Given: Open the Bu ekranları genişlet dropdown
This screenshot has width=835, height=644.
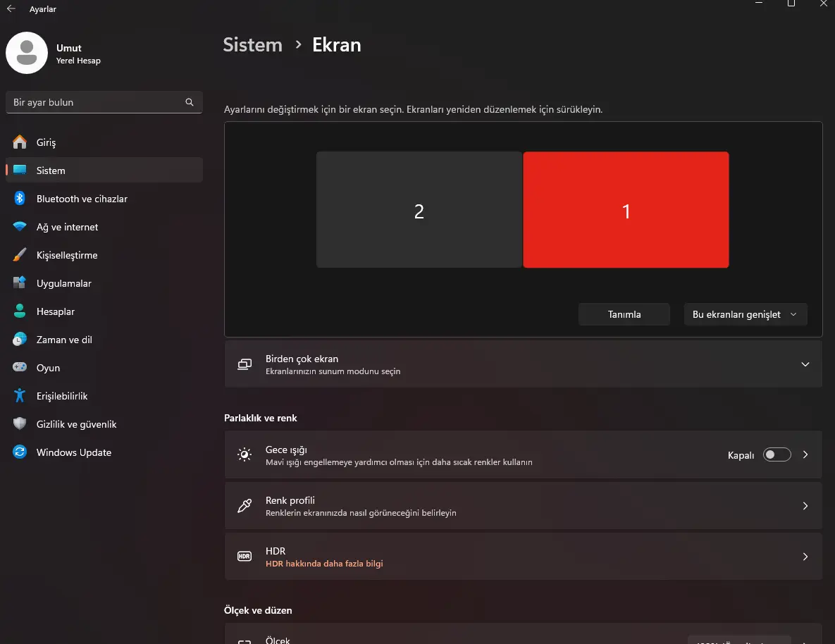Looking at the screenshot, I should tap(745, 314).
